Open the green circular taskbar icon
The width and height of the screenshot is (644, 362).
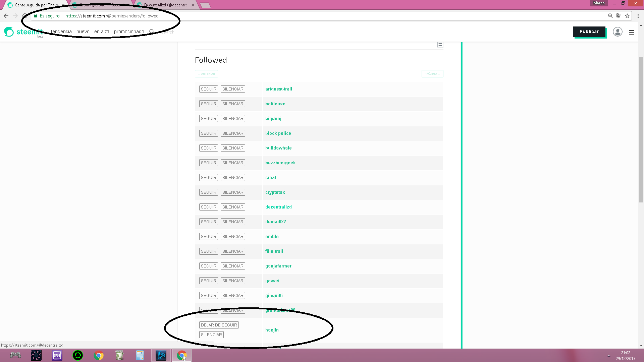pos(78,355)
